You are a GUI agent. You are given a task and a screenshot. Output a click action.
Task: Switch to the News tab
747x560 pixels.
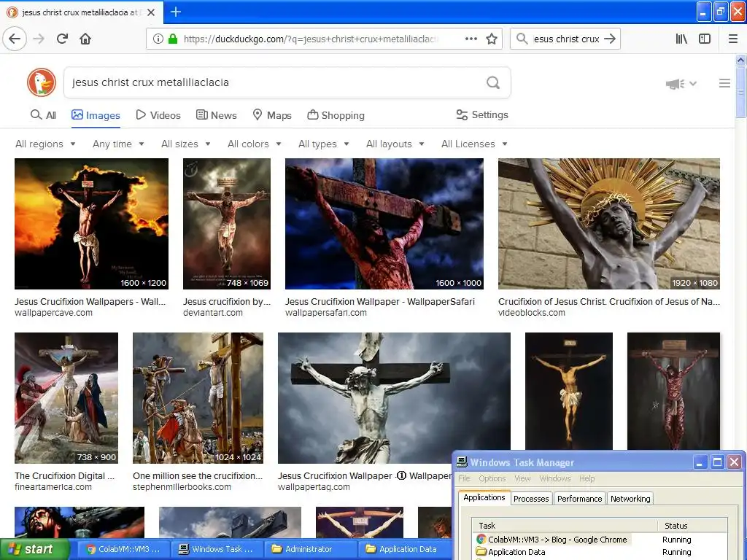coord(216,115)
